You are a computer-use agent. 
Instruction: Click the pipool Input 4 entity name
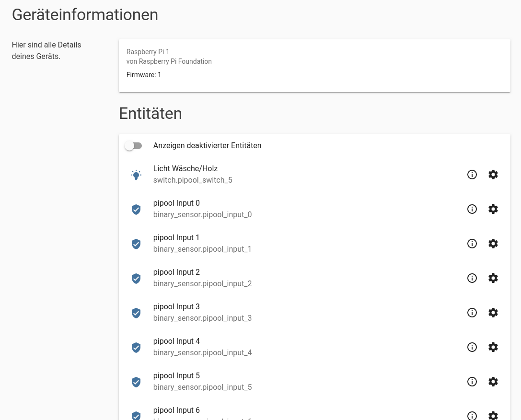176,341
